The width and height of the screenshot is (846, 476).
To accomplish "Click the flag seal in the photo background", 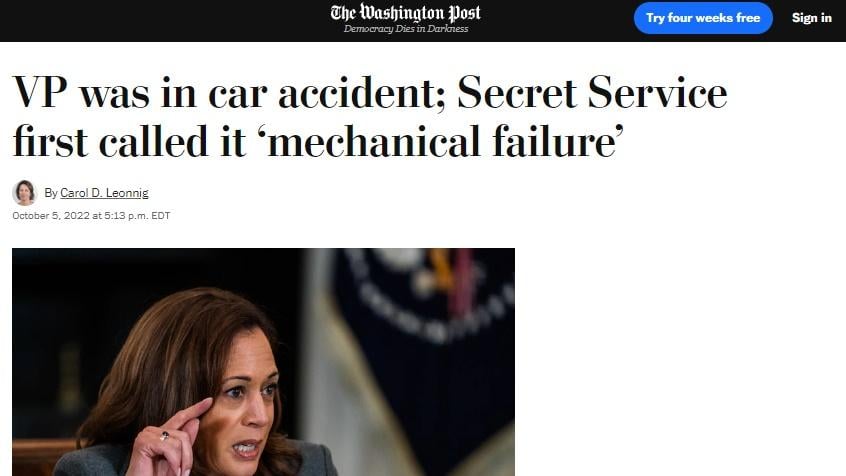I will (420, 300).
